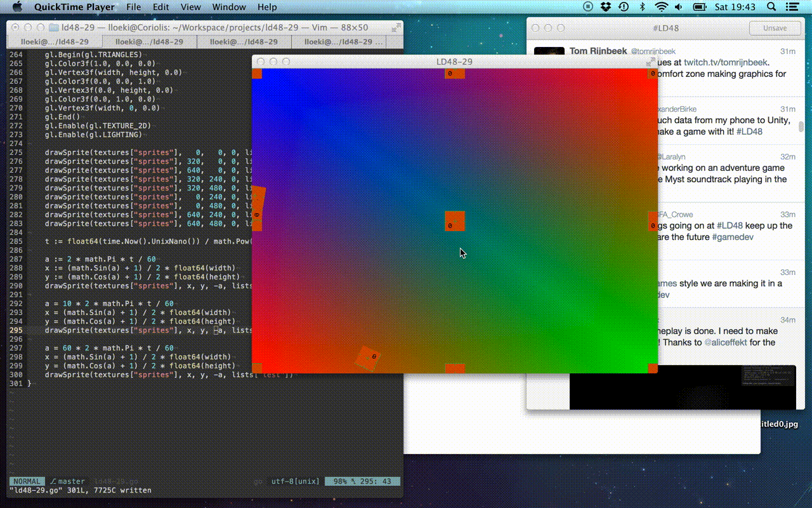Viewport: 812px width, 508px height.
Task: Click the volume speaker icon
Action: click(679, 7)
